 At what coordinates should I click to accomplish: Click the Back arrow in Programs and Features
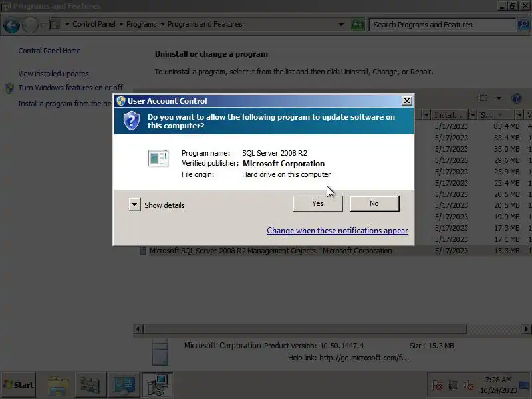click(11, 25)
